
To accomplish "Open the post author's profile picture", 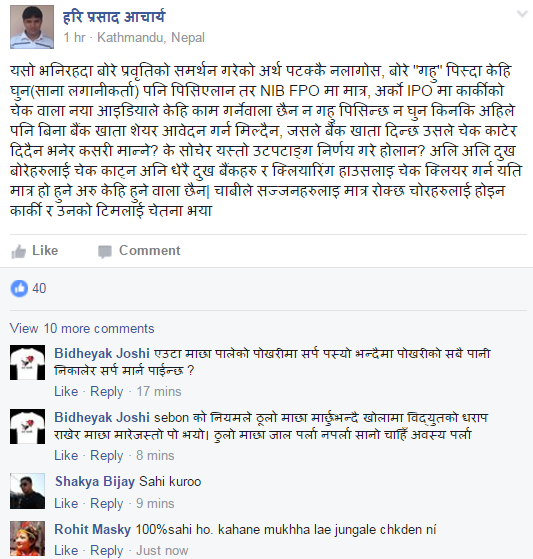I will click(32, 27).
